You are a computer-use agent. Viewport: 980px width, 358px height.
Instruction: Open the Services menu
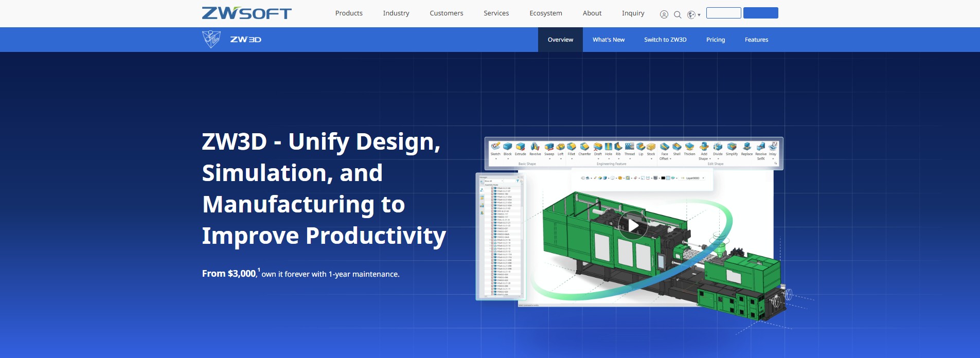coord(496,13)
